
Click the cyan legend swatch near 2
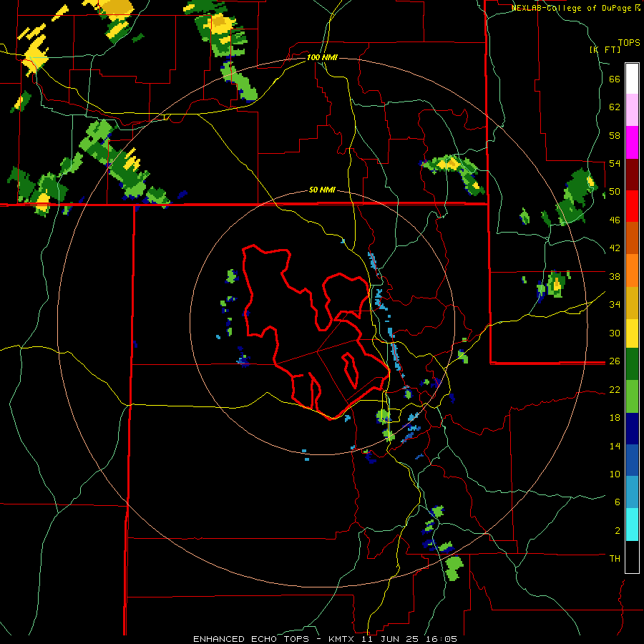(632, 524)
